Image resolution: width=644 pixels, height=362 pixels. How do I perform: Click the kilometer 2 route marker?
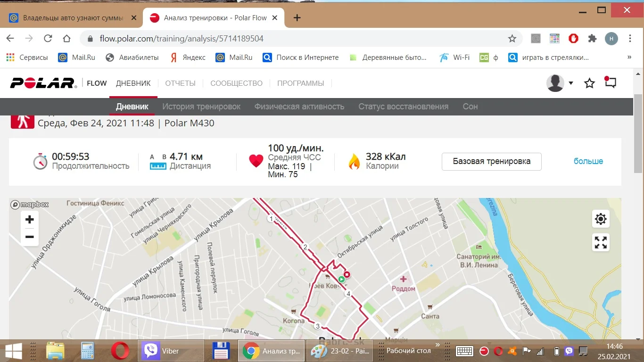coord(305,247)
